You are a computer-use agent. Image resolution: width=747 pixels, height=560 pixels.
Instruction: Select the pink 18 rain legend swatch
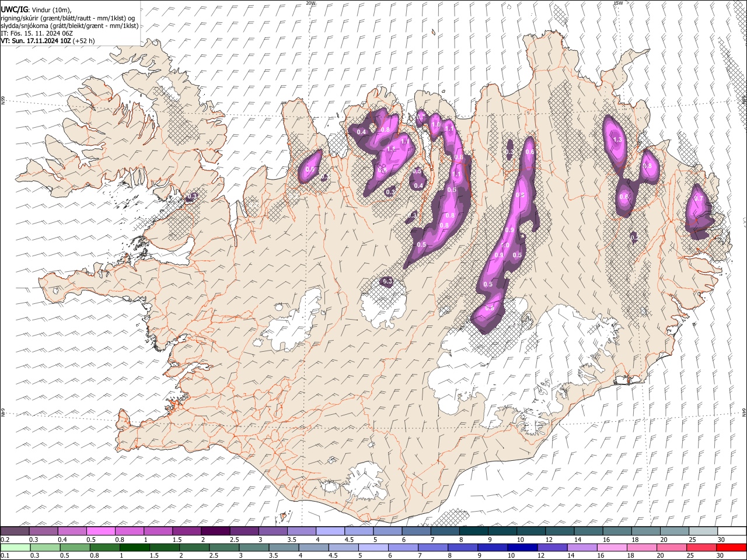[642, 547]
